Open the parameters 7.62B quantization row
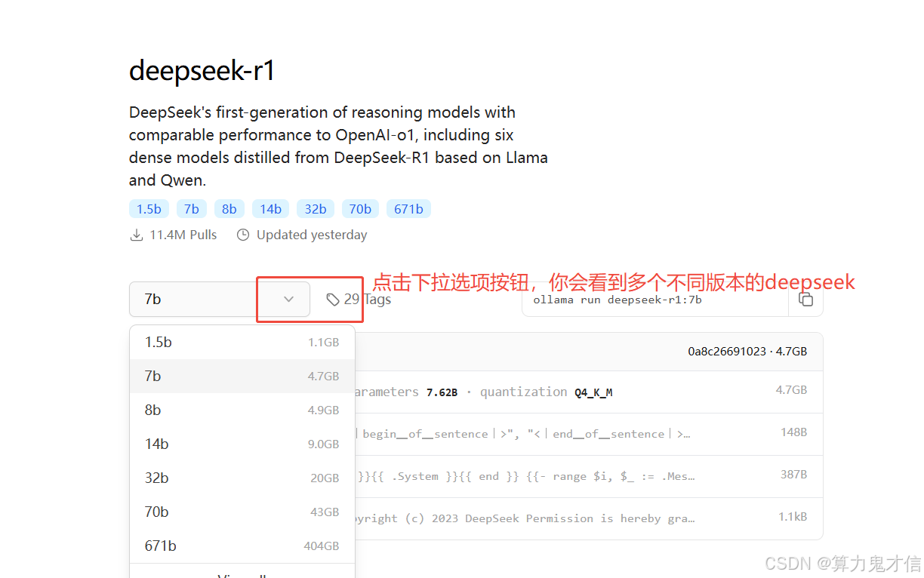924x578 pixels. (589, 392)
